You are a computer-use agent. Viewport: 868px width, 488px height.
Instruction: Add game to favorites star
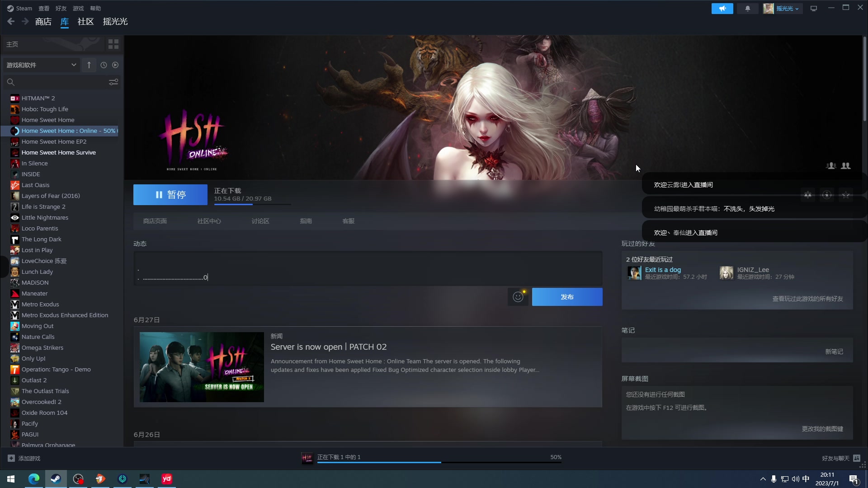tap(846, 195)
